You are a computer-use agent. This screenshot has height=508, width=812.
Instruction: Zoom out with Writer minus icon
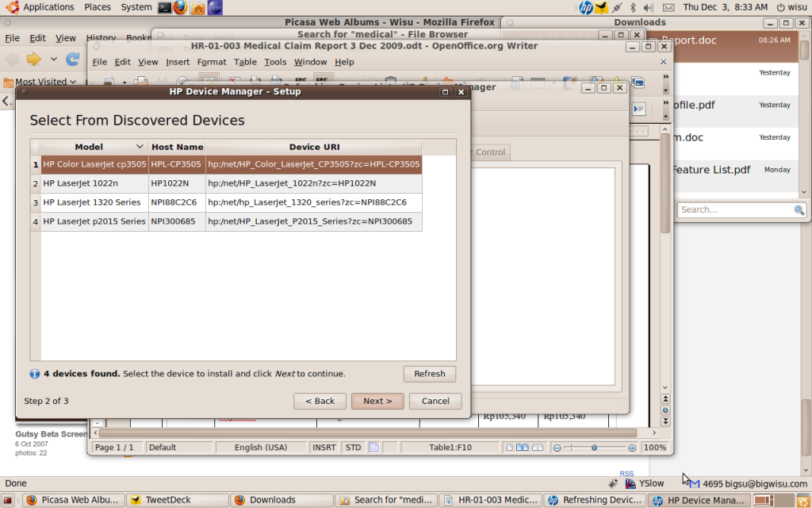pyautogui.click(x=557, y=448)
